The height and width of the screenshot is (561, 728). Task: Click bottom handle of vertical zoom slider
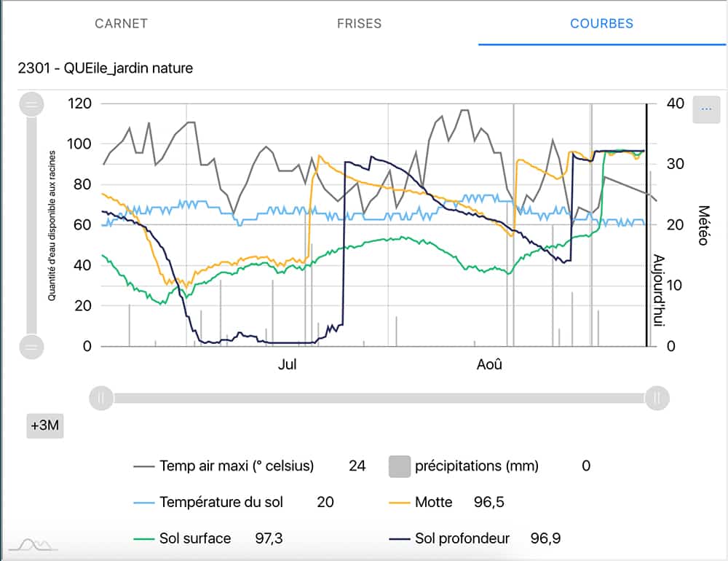click(31, 347)
